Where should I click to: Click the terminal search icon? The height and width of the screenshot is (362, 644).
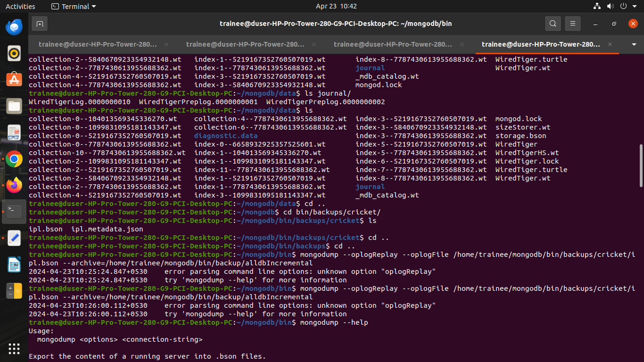pyautogui.click(x=553, y=24)
